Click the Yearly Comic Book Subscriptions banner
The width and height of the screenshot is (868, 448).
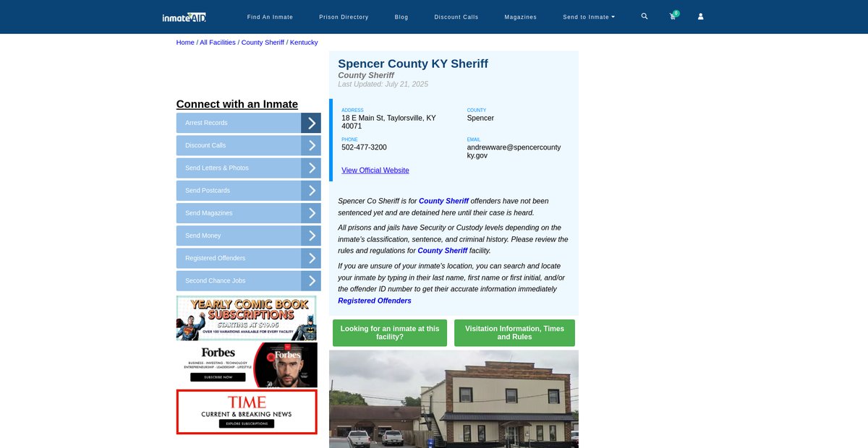[x=247, y=318]
